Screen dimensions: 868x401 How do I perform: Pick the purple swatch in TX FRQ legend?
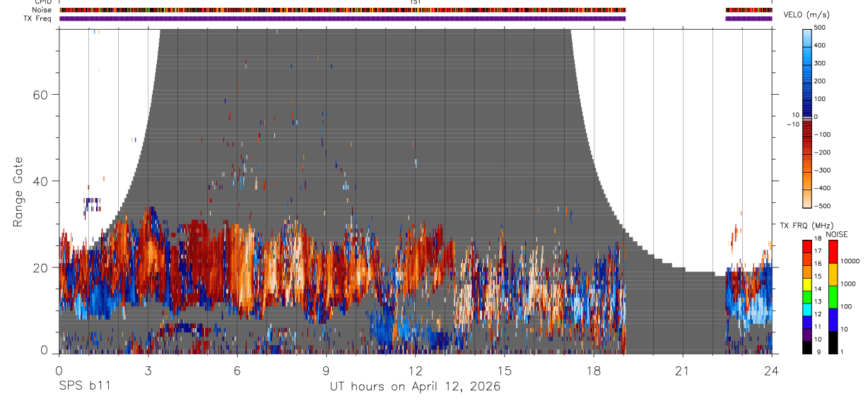(807, 335)
